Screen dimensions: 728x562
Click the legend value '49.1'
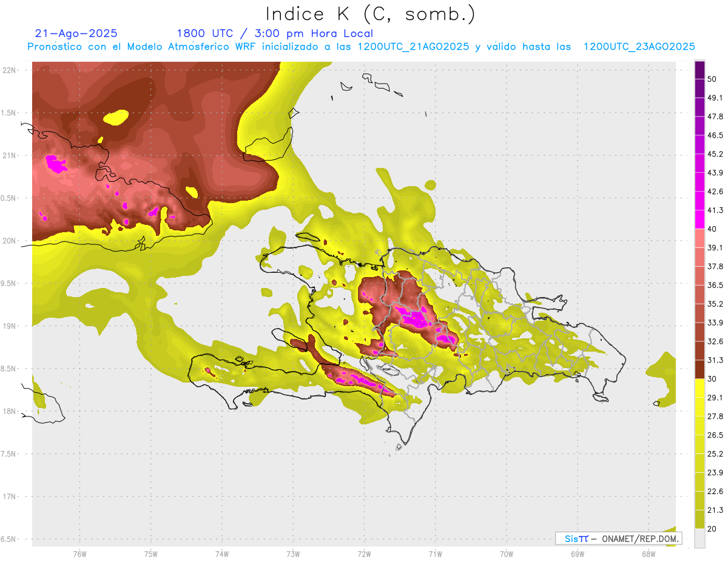(x=715, y=98)
